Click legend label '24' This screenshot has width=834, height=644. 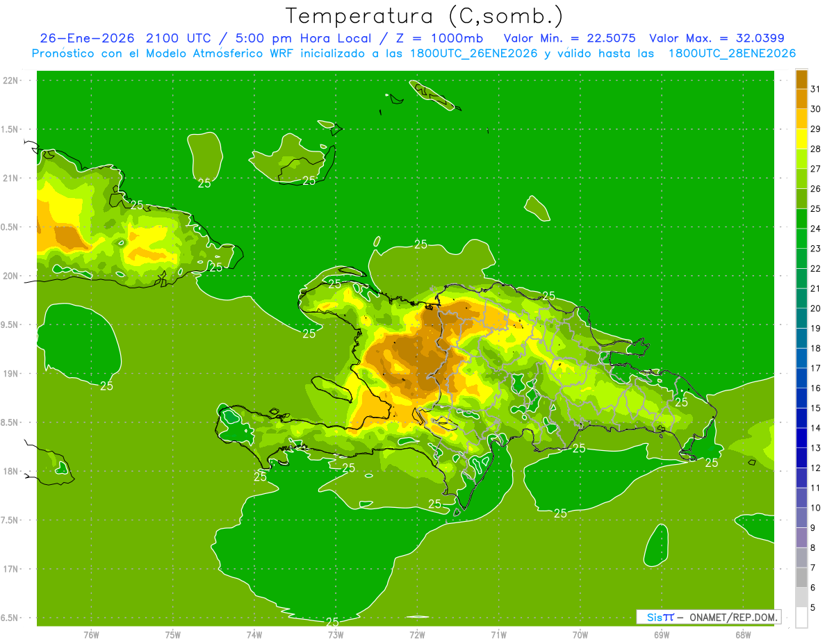(815, 229)
